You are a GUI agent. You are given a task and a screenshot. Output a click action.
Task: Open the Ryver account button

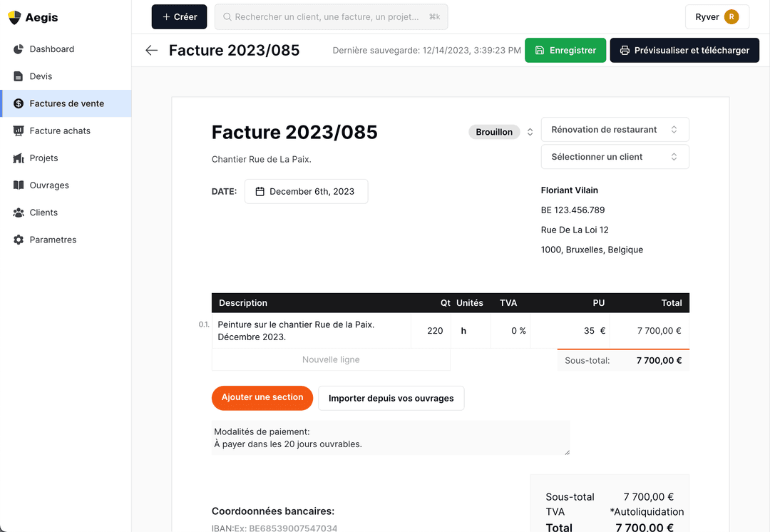pyautogui.click(x=717, y=16)
